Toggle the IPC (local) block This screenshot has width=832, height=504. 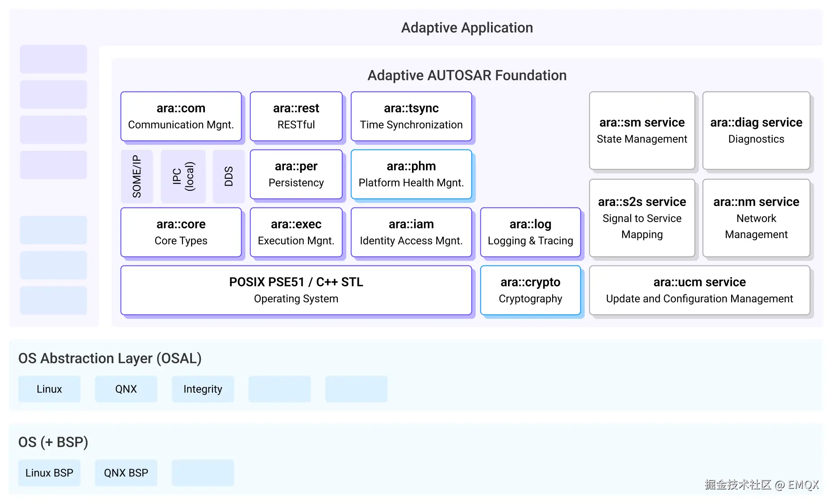183,176
